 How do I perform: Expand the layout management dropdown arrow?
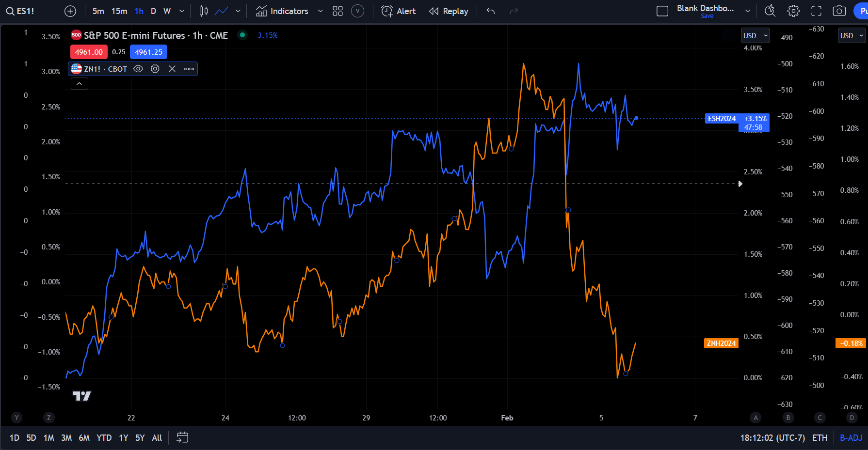(x=748, y=11)
